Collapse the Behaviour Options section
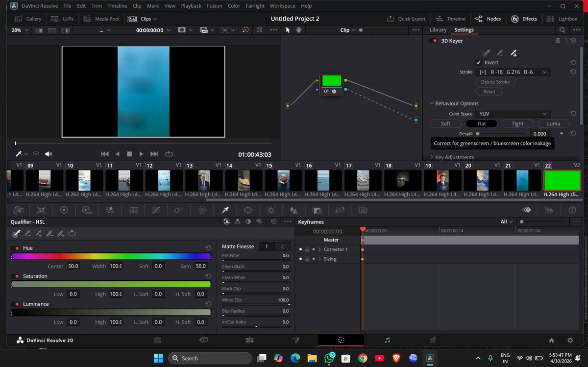Viewport: 588px width, 367px height. [432, 104]
